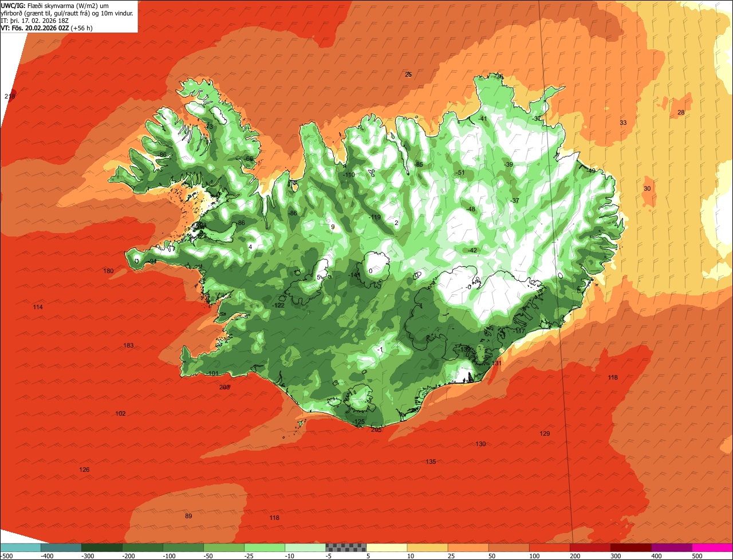Click the value -119 in central Iceland
Viewport: 733px width, 560px height.
tap(375, 217)
